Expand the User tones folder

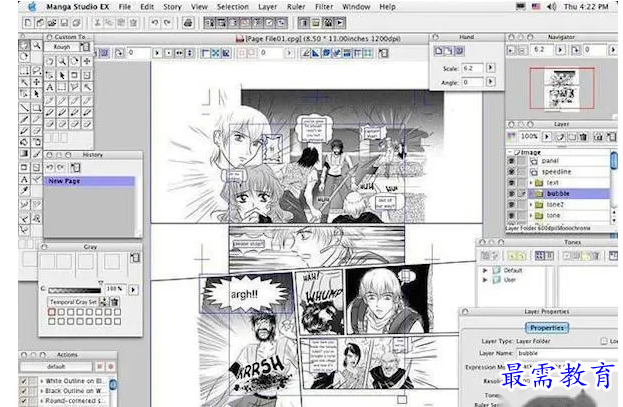(485, 280)
